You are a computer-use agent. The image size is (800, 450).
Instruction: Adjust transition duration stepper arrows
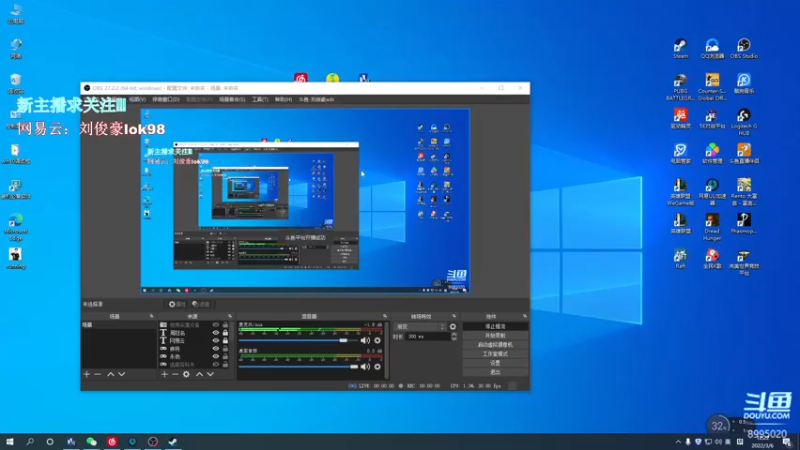click(454, 337)
